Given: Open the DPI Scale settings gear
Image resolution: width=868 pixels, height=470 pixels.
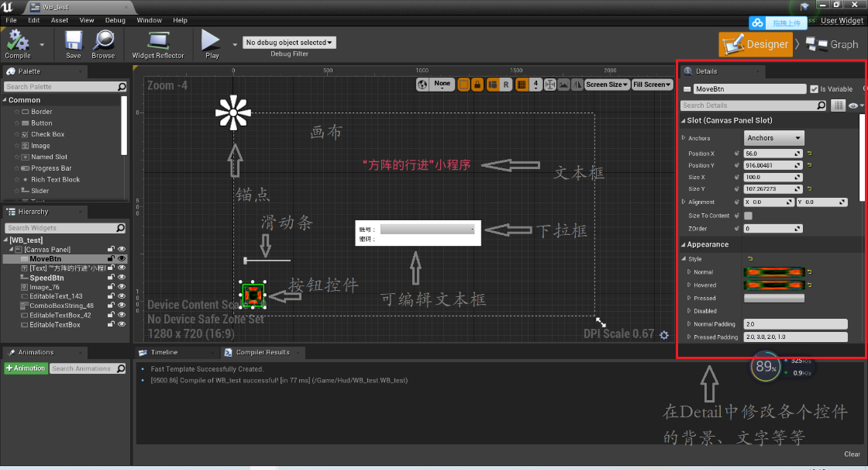Looking at the screenshot, I should coord(664,335).
